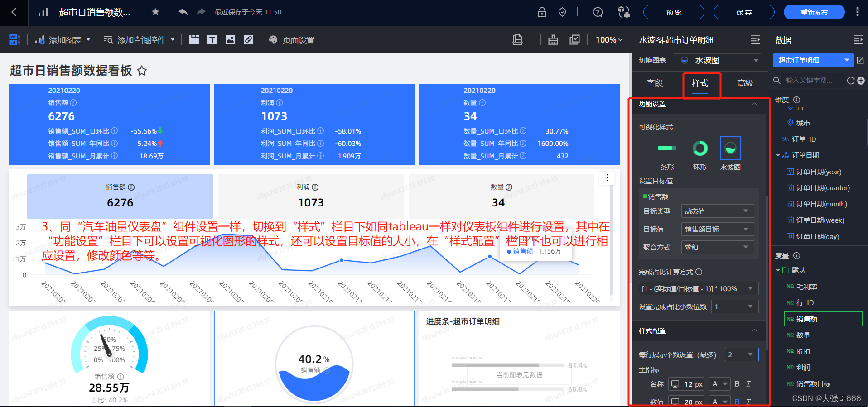Redo the last change
Viewport: 868px width, 407px height.
click(x=201, y=12)
